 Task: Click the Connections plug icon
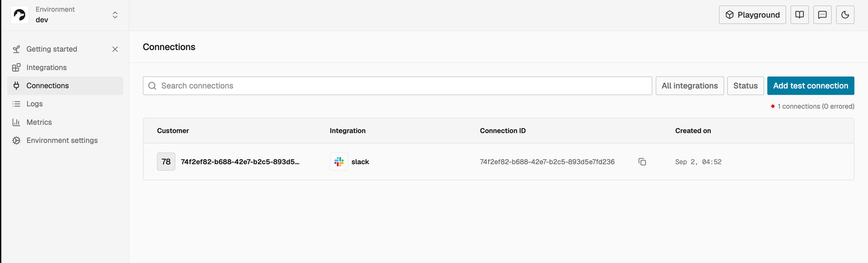[x=16, y=86]
